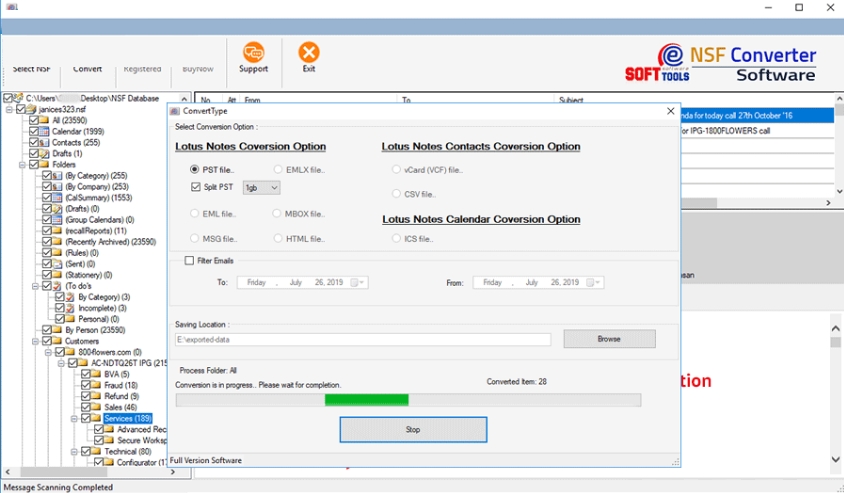Click the ConvertType dialog title icon
The height and width of the screenshot is (493, 844).
coord(175,111)
